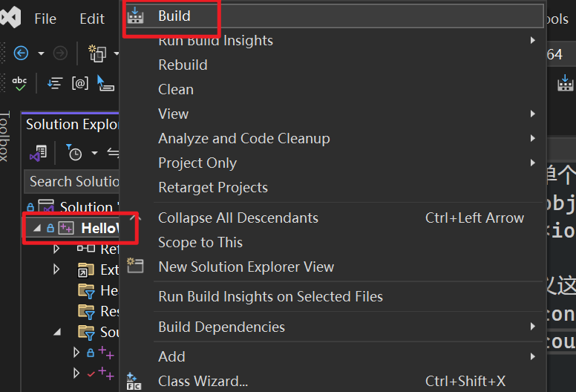The width and height of the screenshot is (576, 392).
Task: Click Build in the context menu
Action: [174, 16]
